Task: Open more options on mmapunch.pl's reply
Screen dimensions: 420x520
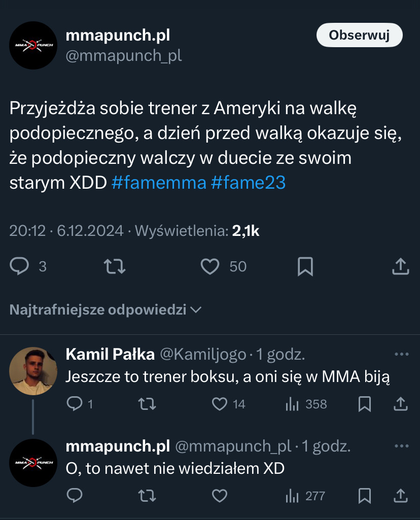Action: (x=401, y=446)
